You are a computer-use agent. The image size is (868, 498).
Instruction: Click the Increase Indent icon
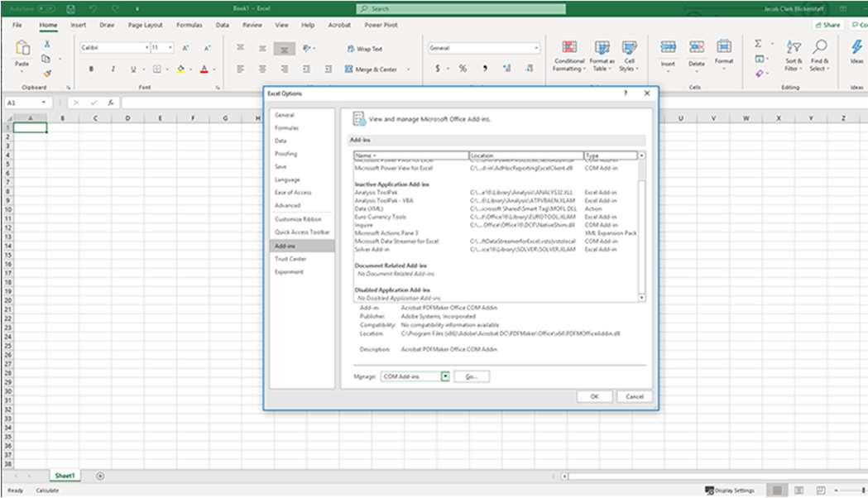328,69
